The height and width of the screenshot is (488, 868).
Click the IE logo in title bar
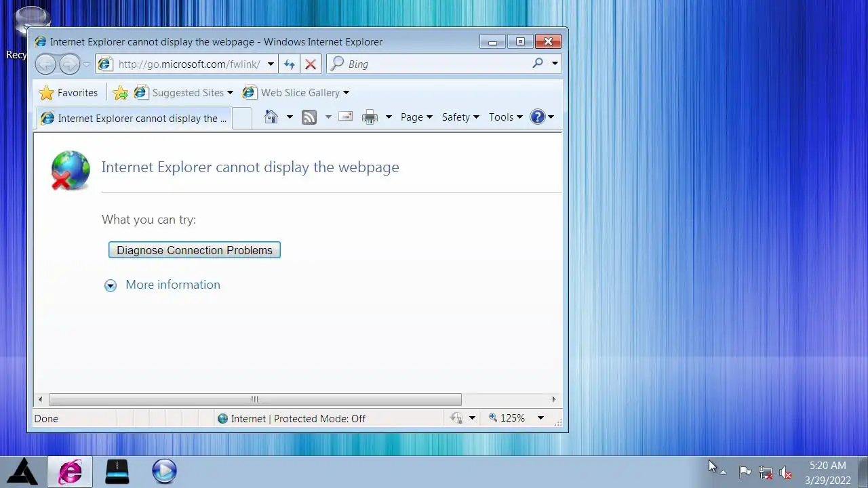(41, 42)
